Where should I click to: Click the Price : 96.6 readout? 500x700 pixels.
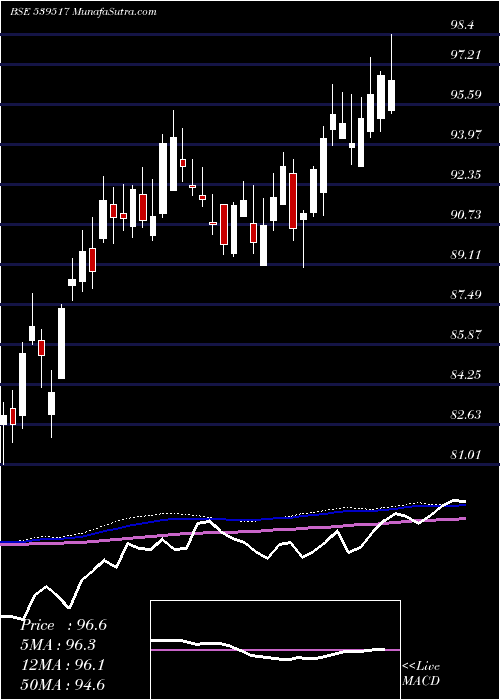[x=63, y=625]
